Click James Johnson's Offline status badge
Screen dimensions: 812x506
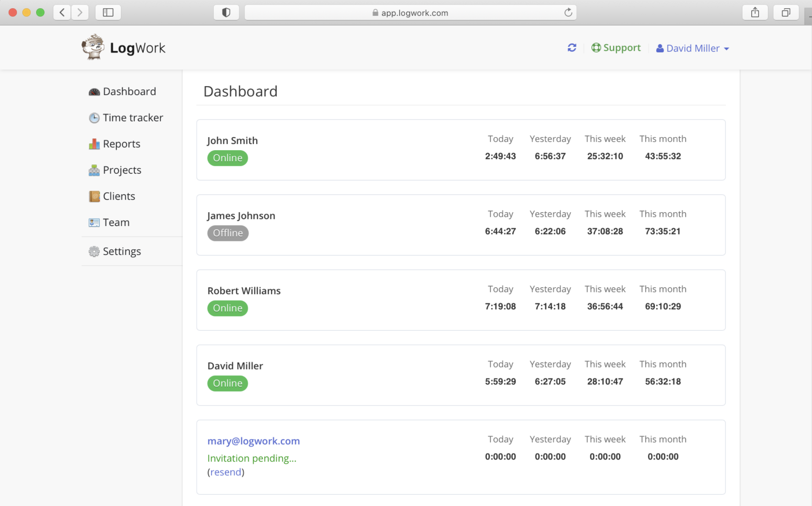coord(228,233)
